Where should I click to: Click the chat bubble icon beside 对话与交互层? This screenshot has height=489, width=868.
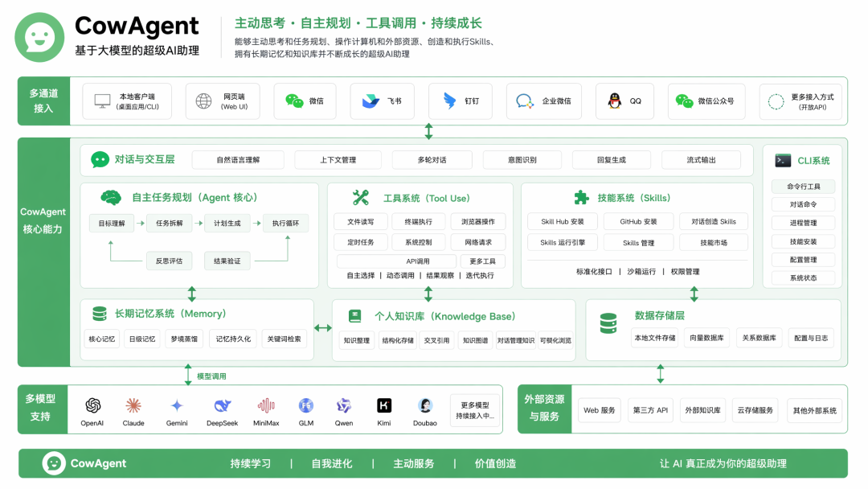[100, 159]
